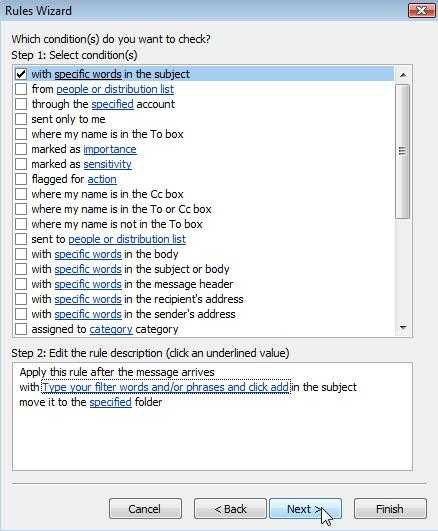This screenshot has width=438, height=531.
Task: Click scroll-up arrow of the conditions list
Action: (x=403, y=75)
